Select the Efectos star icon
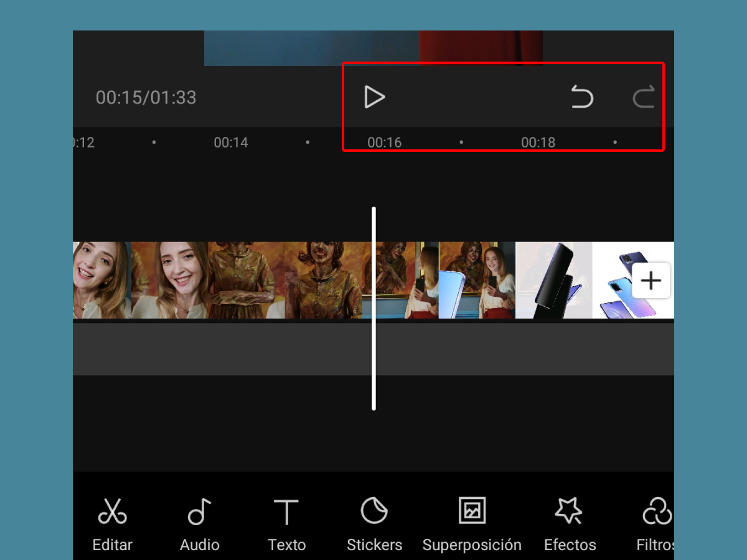This screenshot has width=747, height=560. [x=570, y=523]
